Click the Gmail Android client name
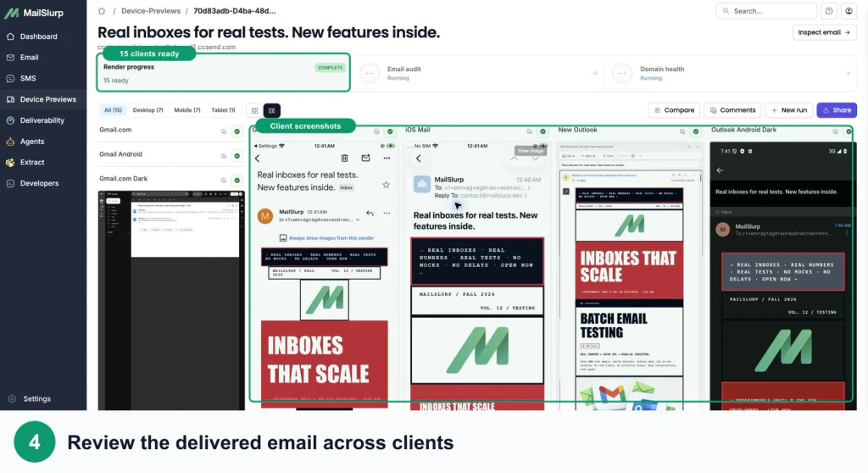868x473 pixels. pos(120,154)
